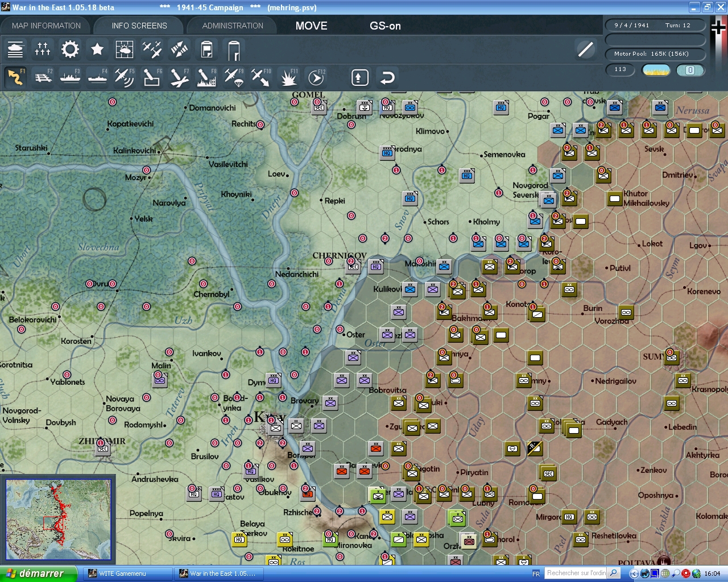The height and width of the screenshot is (582, 728).
Task: Click the boxed up-arrow toolbar icon
Action: click(359, 77)
